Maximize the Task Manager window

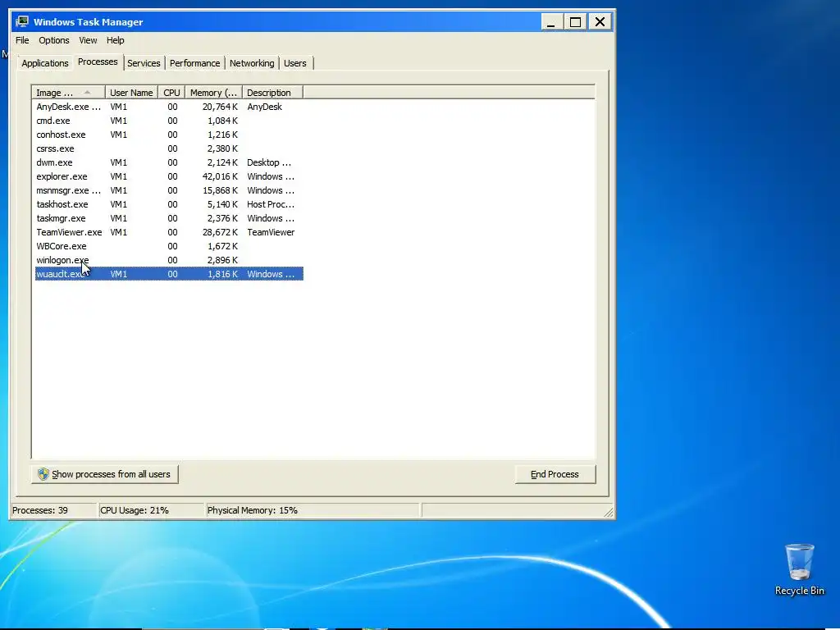click(575, 22)
